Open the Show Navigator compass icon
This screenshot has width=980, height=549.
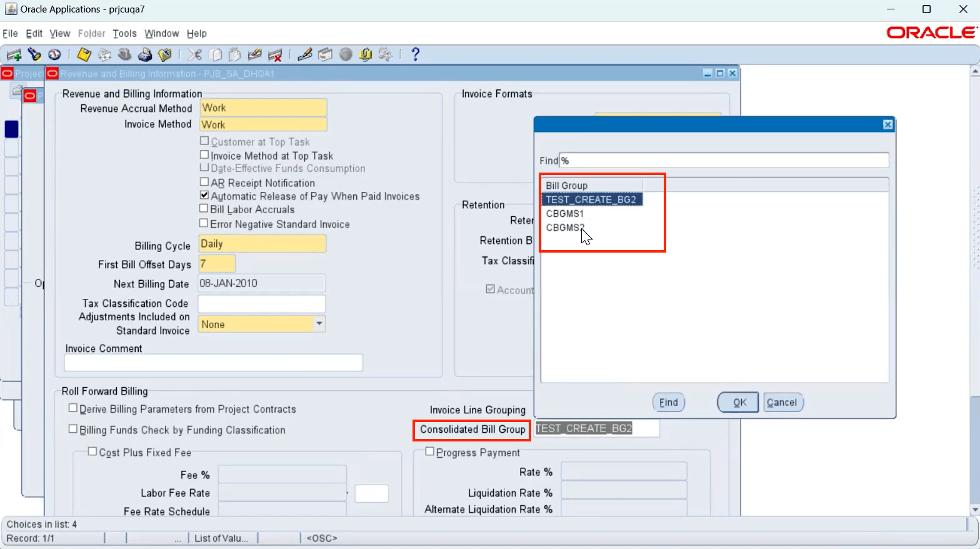[x=54, y=55]
